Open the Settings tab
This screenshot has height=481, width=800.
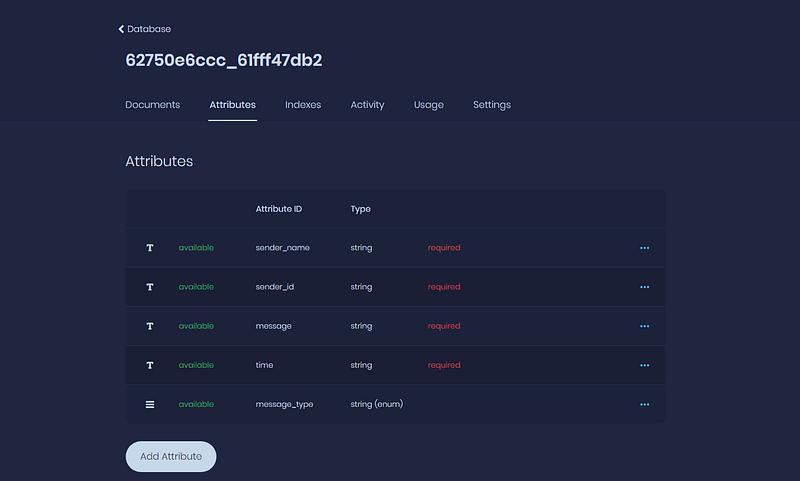click(x=492, y=105)
